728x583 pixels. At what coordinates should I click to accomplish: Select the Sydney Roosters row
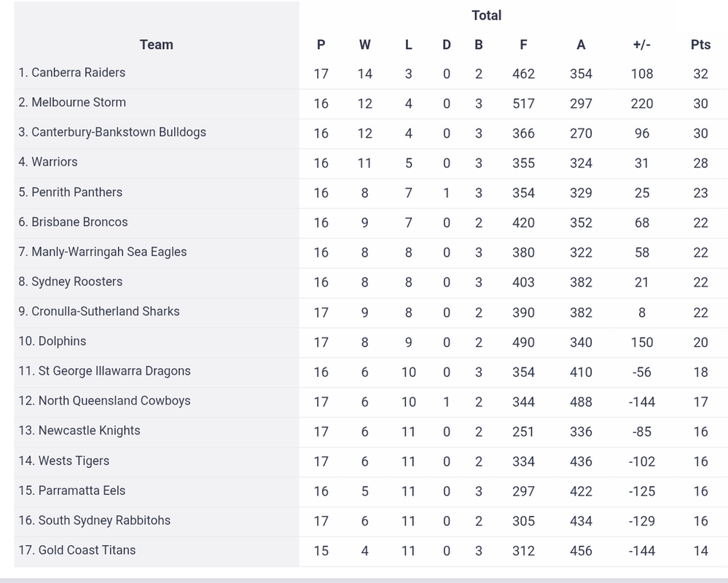point(371,282)
